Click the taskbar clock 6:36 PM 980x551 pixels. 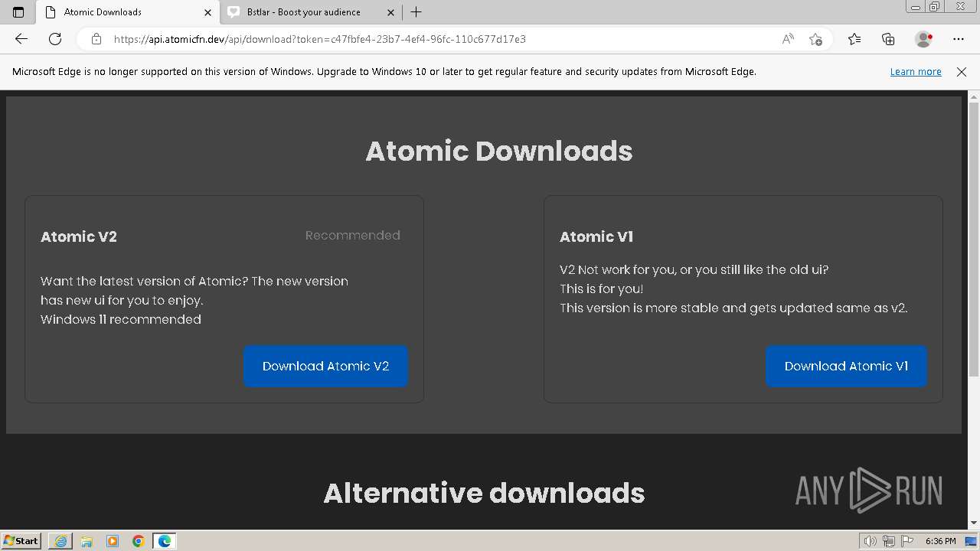940,541
